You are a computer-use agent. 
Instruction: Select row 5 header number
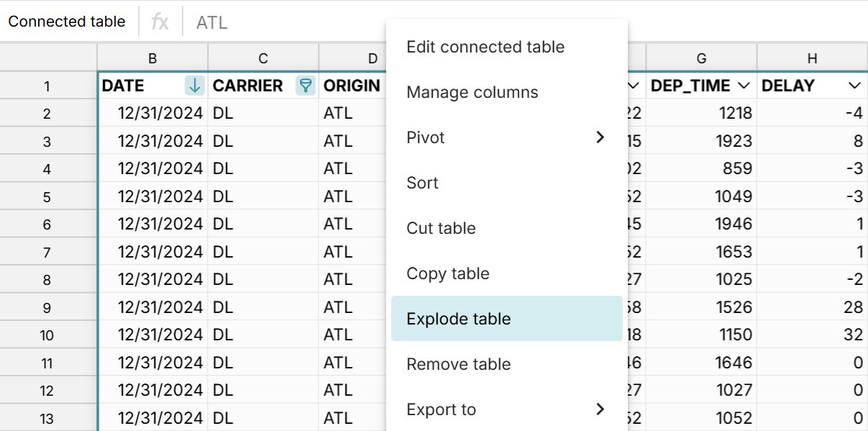coord(47,196)
